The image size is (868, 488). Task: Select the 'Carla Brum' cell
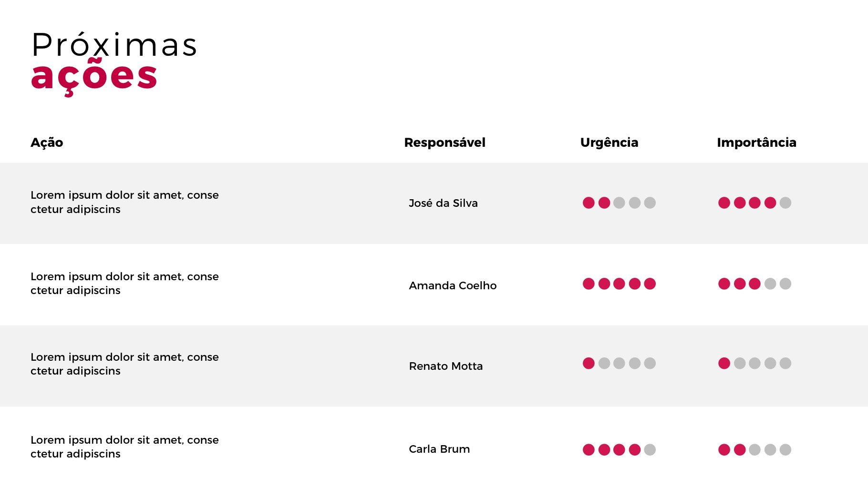439,449
